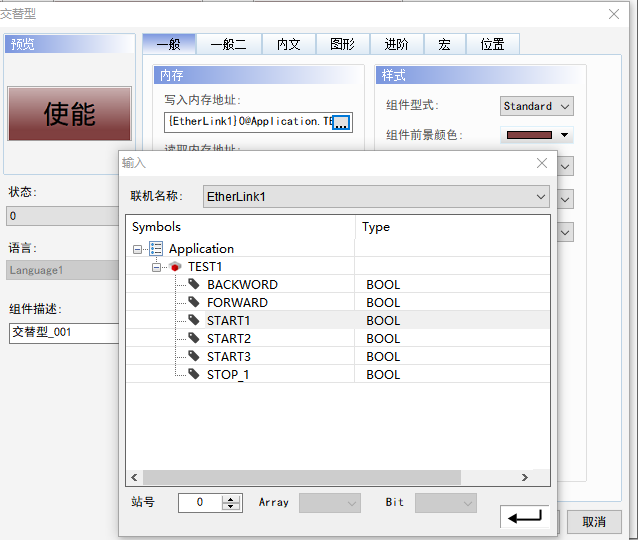Screen dimensions: 638x540
Task: Click the tag icon beside START2
Action: pyautogui.click(x=194, y=339)
